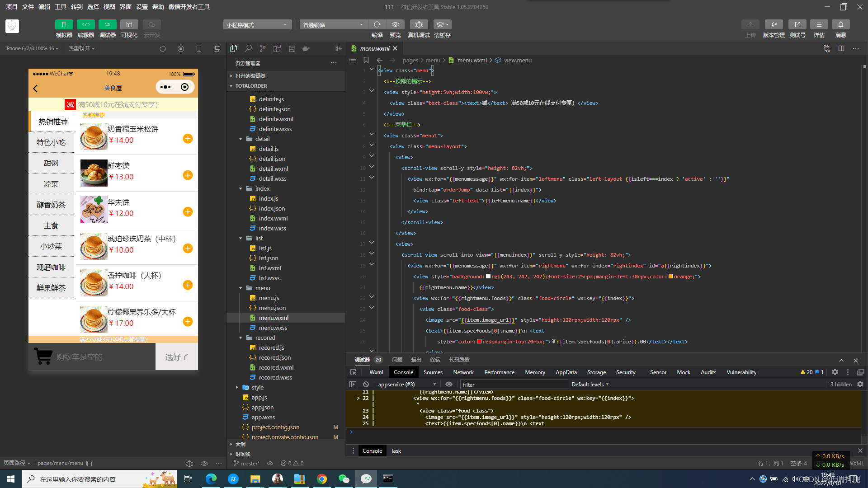The image size is (868, 488).
Task: Click the 选好了 button in simulator
Action: [176, 357]
